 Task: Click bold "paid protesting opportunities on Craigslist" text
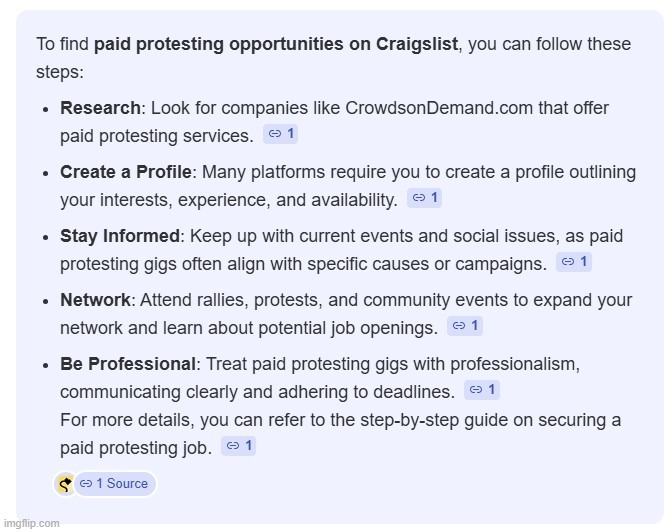[276, 45]
